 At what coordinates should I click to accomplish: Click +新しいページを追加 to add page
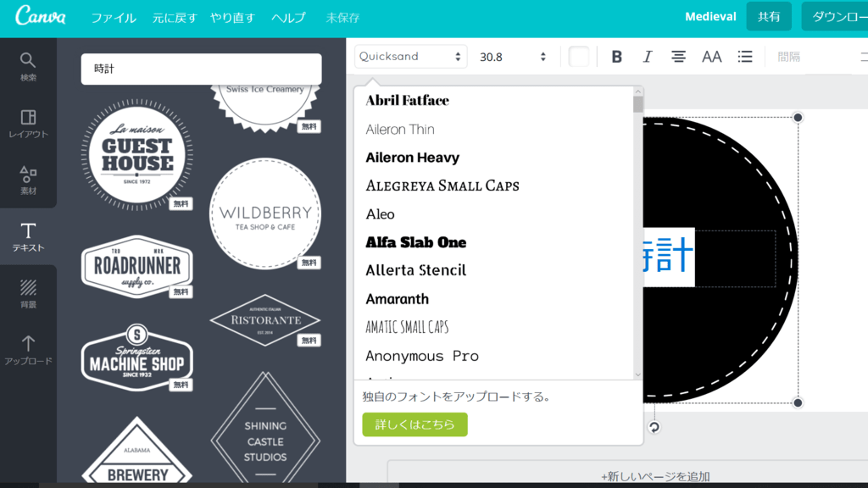point(655,476)
